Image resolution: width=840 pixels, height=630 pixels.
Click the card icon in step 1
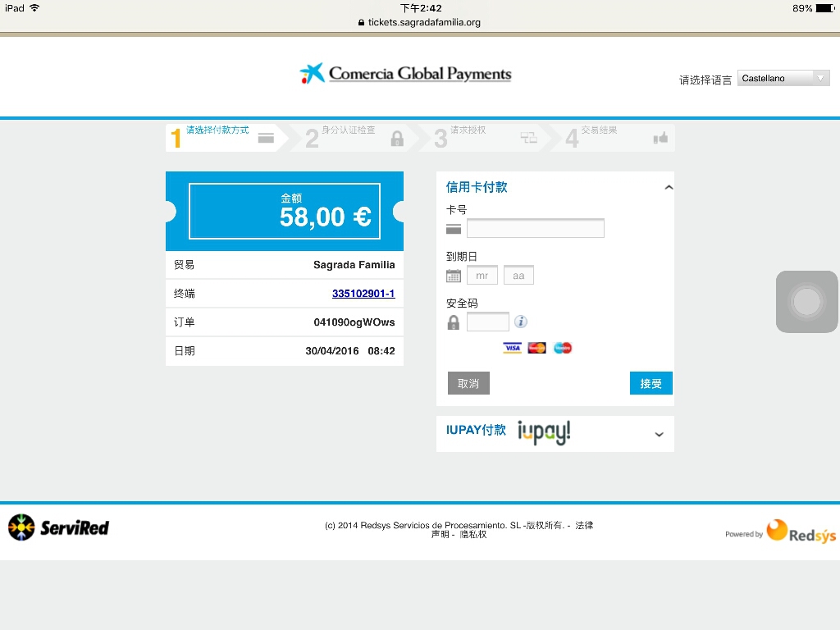(266, 138)
